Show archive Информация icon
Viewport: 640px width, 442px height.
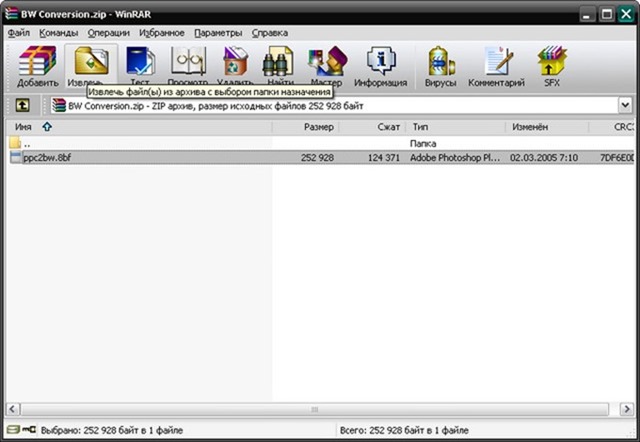click(381, 60)
